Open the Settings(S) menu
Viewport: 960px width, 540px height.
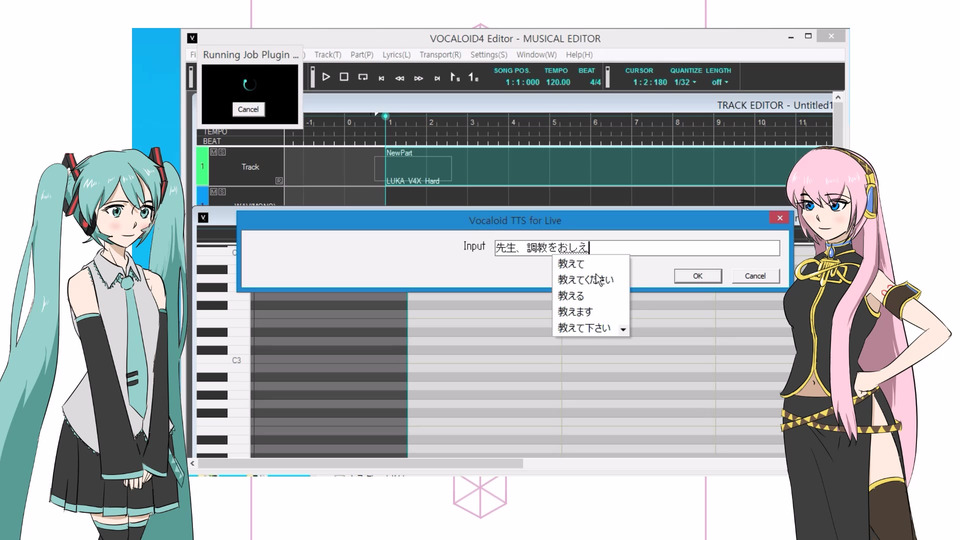pos(489,54)
